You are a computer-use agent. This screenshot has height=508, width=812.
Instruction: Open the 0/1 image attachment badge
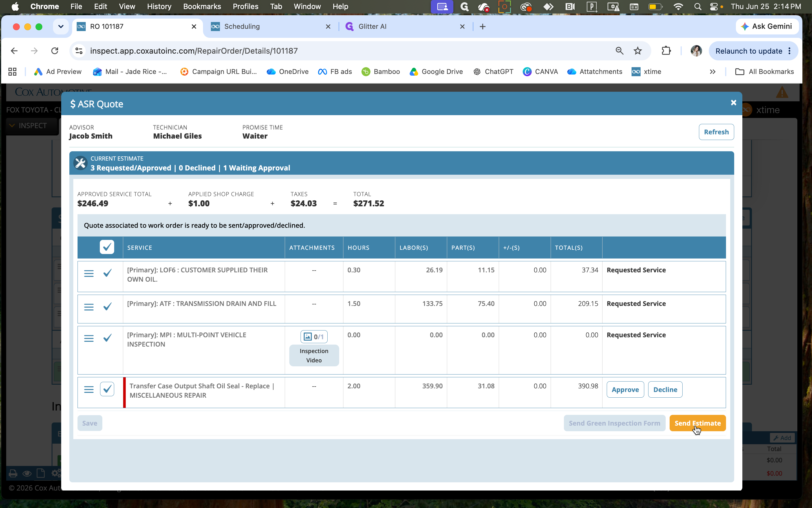click(x=314, y=337)
